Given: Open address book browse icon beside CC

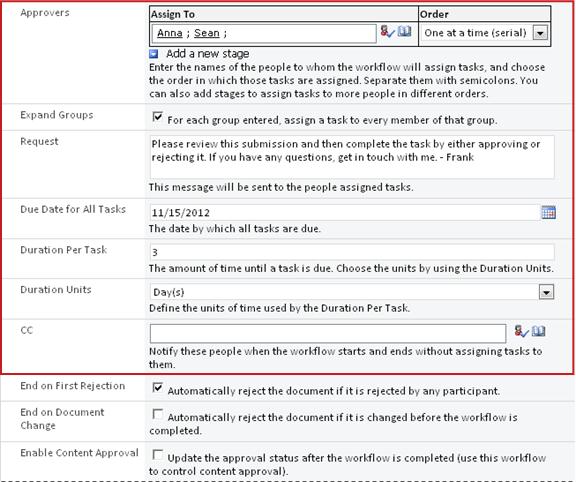Looking at the screenshot, I should (539, 331).
